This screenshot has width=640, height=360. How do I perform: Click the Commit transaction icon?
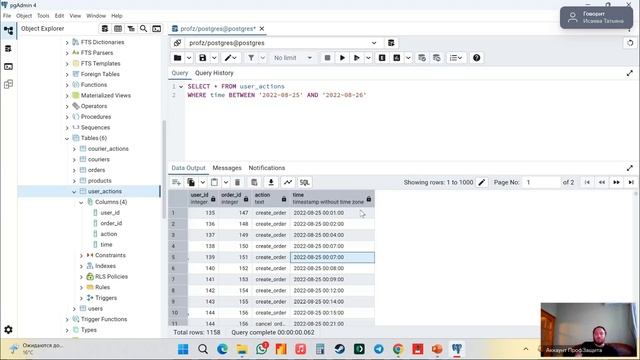(422, 58)
